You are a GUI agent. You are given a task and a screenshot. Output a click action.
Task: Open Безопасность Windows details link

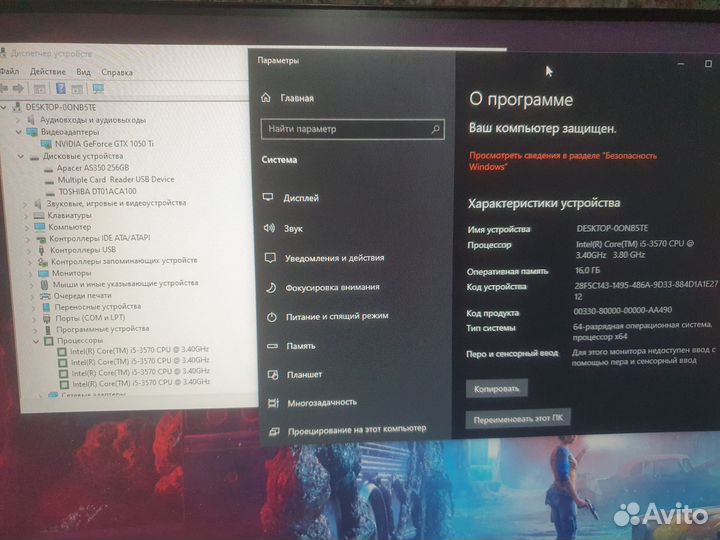point(562,161)
